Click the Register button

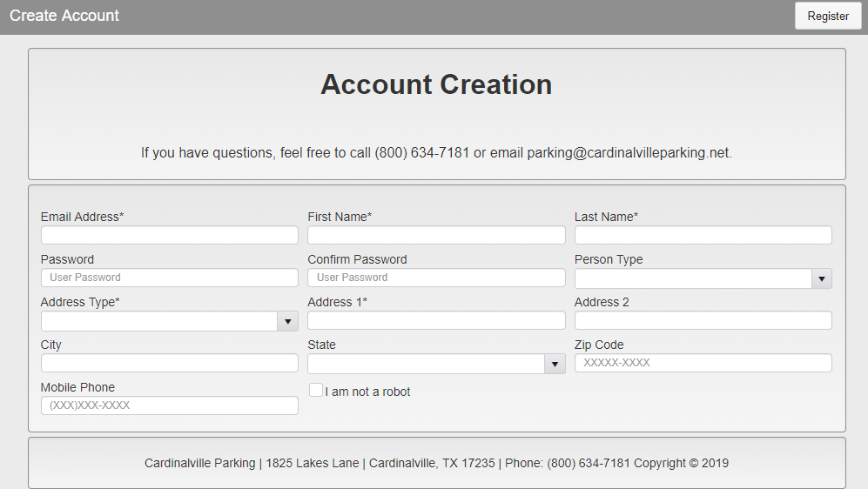(828, 16)
